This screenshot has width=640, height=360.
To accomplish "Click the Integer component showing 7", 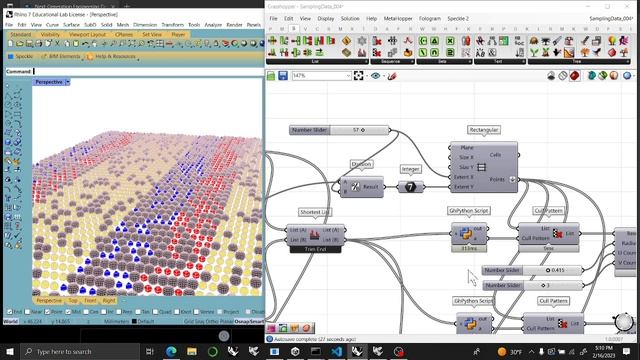I will pyautogui.click(x=410, y=187).
